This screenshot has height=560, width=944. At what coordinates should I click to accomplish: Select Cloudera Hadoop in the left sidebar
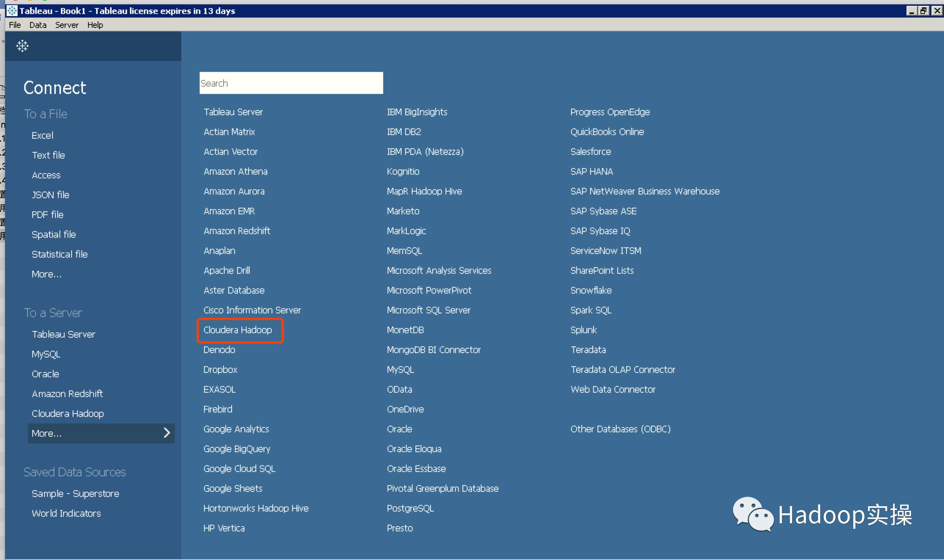pyautogui.click(x=68, y=414)
